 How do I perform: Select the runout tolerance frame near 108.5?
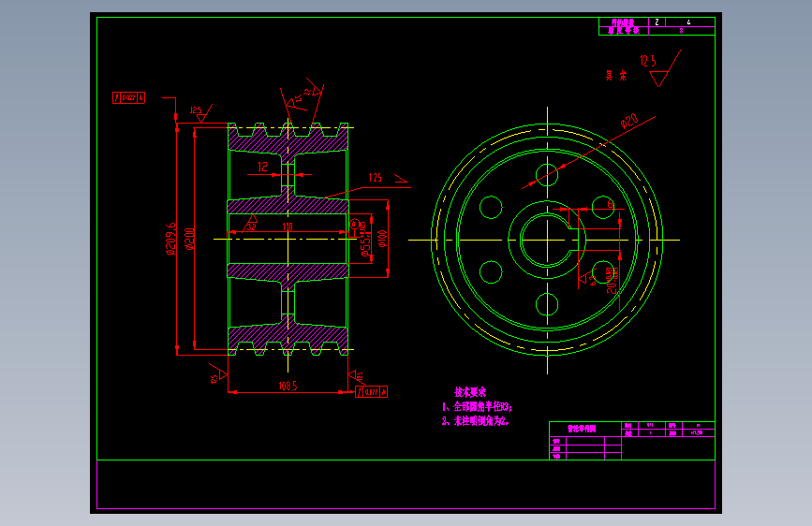[372, 392]
